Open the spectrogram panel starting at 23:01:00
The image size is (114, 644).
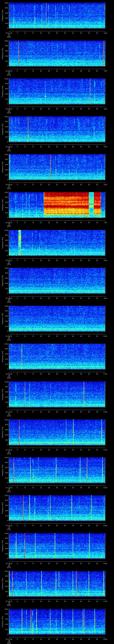tap(57, 16)
